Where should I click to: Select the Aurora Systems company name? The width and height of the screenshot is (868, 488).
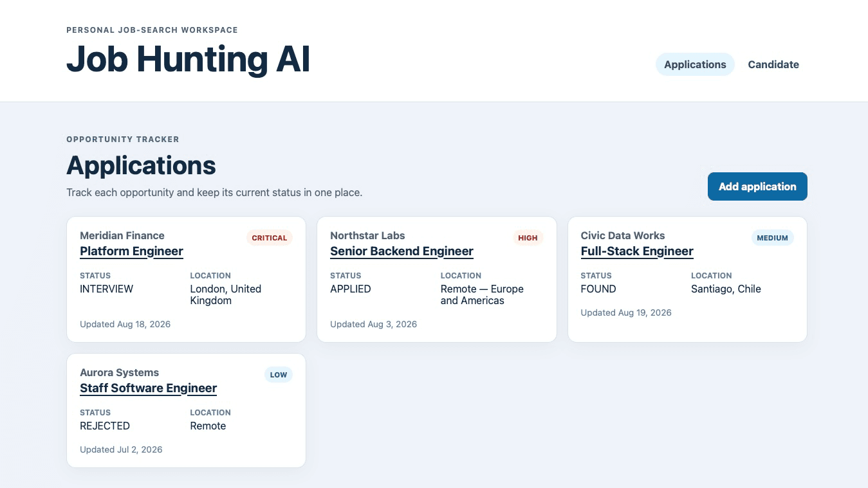point(119,372)
